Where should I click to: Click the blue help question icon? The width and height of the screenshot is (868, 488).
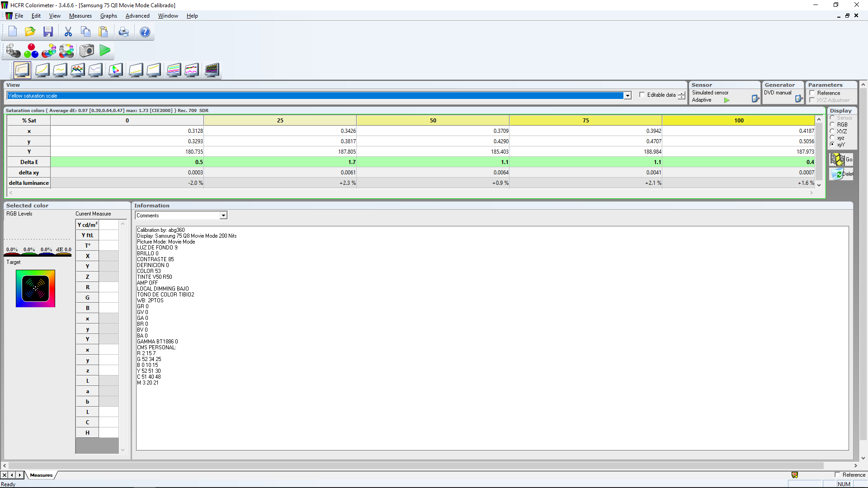[145, 32]
